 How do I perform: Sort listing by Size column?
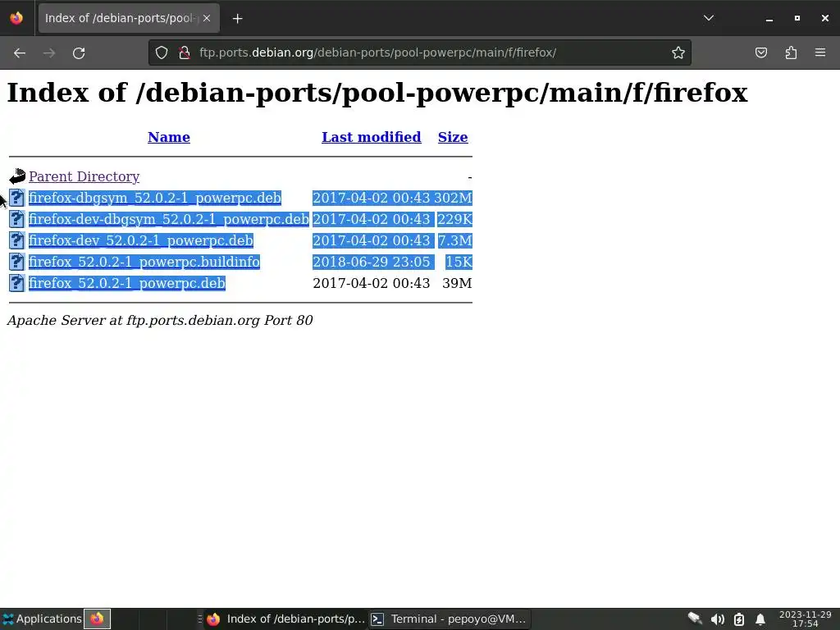click(x=453, y=137)
